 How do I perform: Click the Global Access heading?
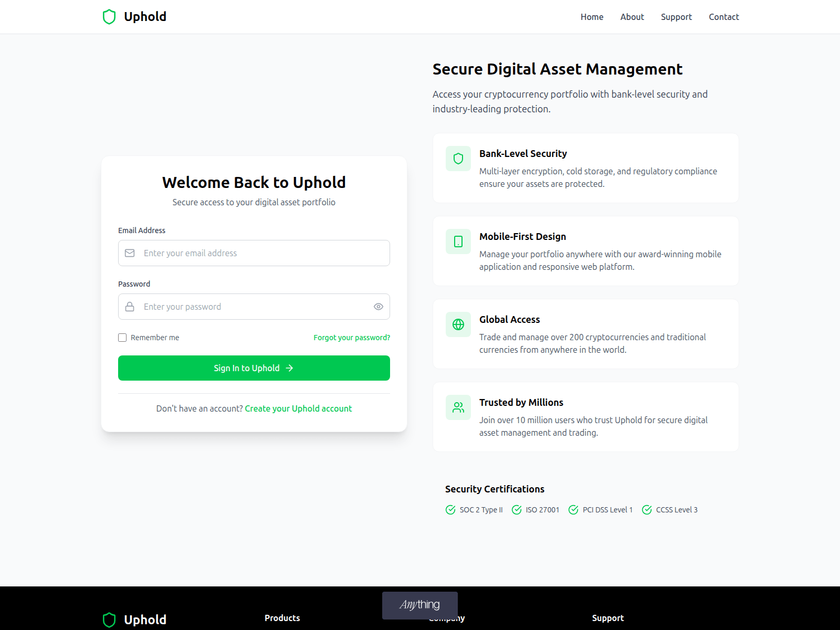[x=509, y=320]
